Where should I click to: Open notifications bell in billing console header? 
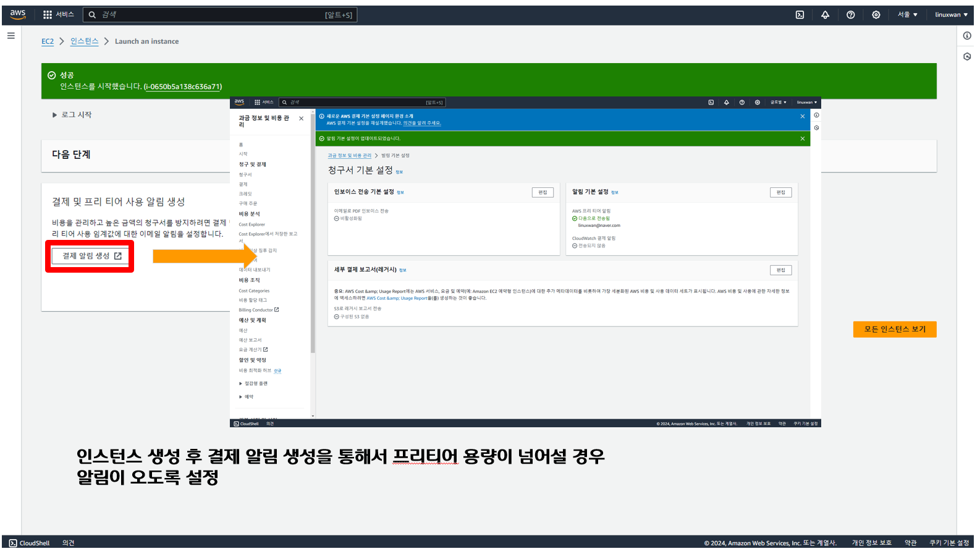(x=727, y=103)
